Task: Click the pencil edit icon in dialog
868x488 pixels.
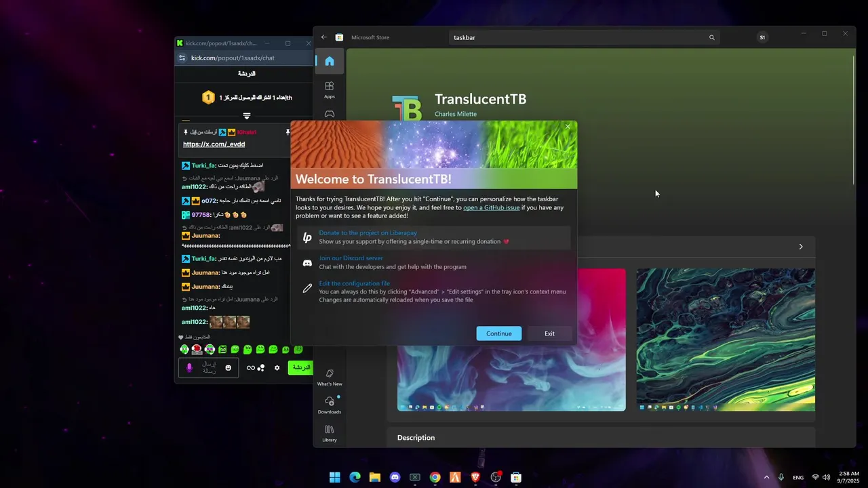Action: coord(307,288)
